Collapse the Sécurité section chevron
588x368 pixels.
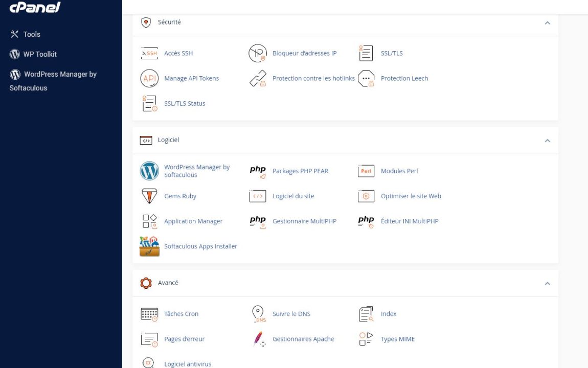click(x=547, y=23)
